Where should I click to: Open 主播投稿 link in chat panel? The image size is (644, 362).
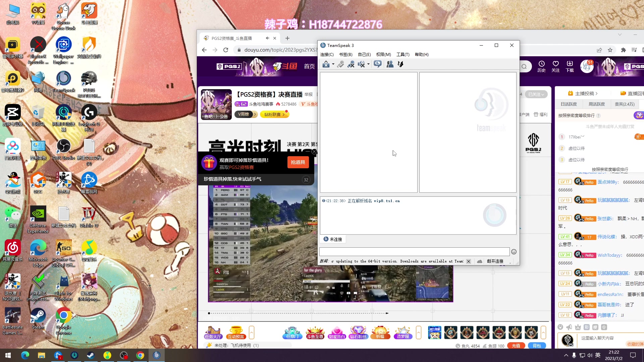tap(583, 94)
